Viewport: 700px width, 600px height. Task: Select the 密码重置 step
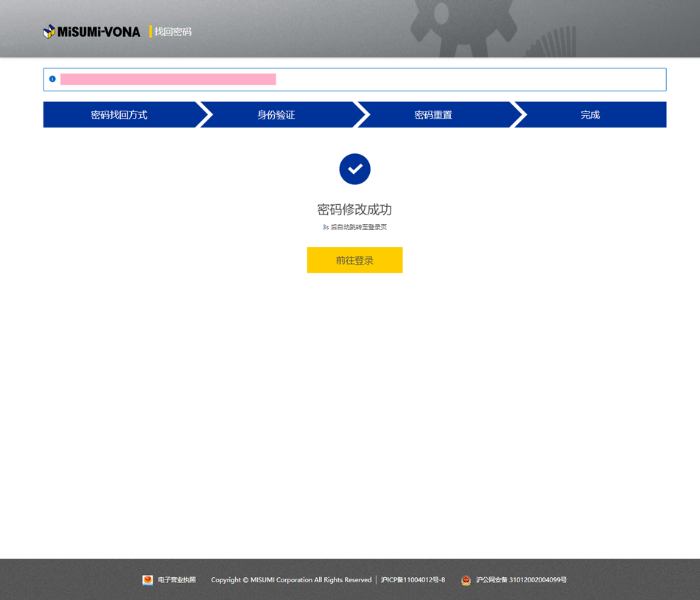(433, 115)
